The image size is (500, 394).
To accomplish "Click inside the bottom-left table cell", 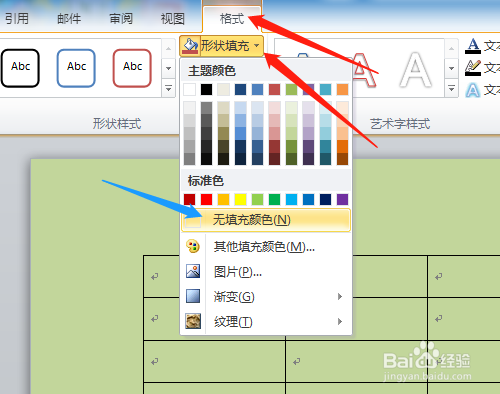I will [x=214, y=388].
